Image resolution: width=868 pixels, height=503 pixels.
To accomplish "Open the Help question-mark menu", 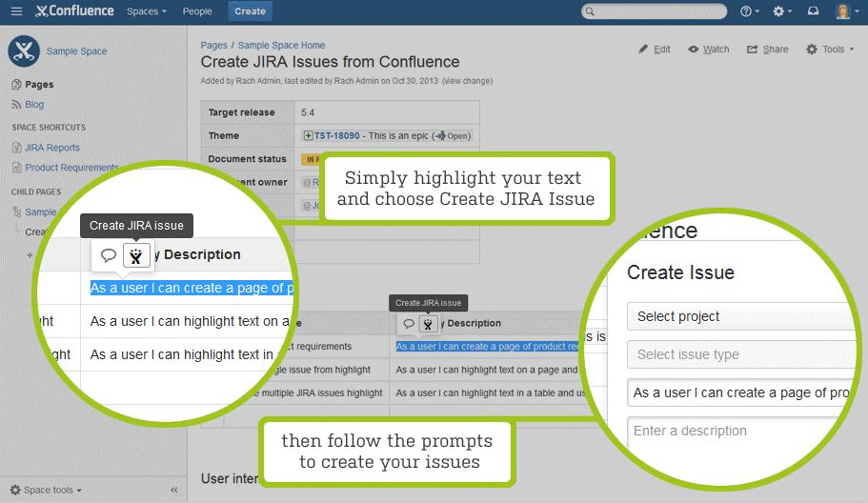I will pyautogui.click(x=750, y=11).
